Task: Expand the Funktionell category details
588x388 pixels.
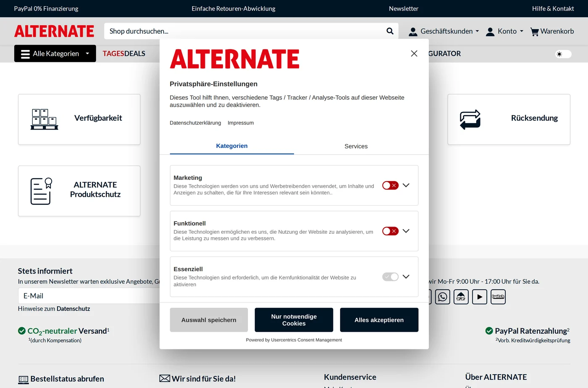Action: tap(406, 231)
